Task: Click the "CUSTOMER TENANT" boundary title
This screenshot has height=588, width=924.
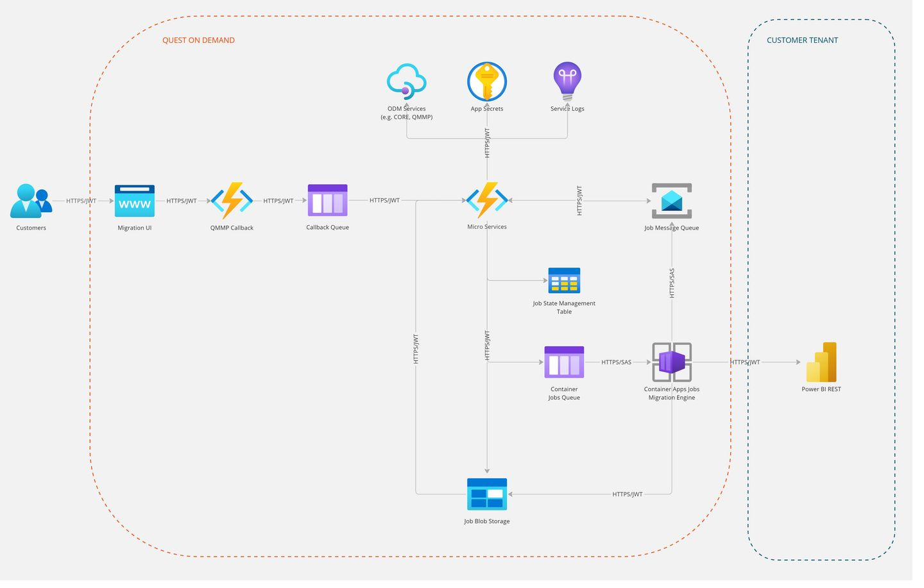Action: click(x=802, y=40)
